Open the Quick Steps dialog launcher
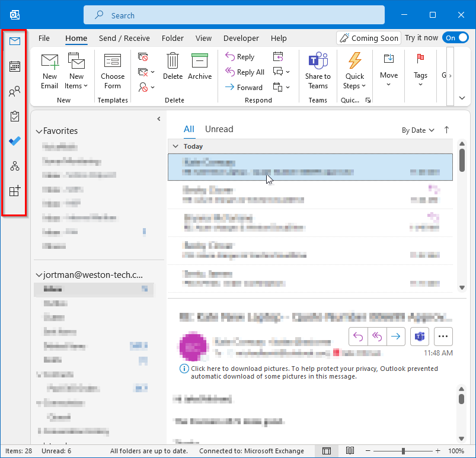476x458 pixels. point(368,100)
